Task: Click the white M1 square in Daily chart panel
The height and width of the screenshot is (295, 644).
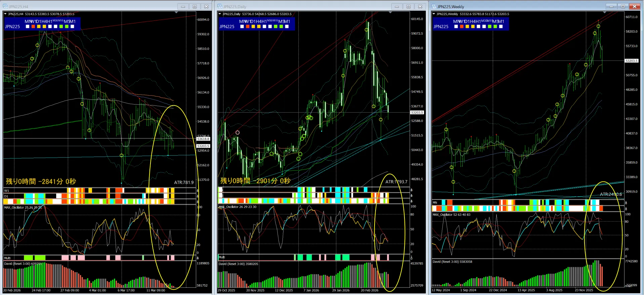Action: pyautogui.click(x=287, y=27)
